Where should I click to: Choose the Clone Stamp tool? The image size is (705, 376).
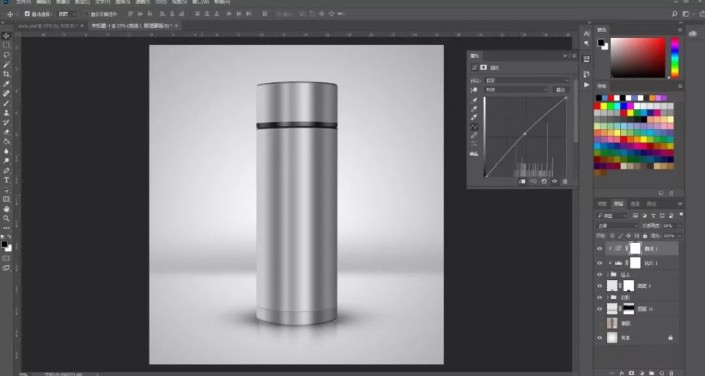click(x=6, y=112)
